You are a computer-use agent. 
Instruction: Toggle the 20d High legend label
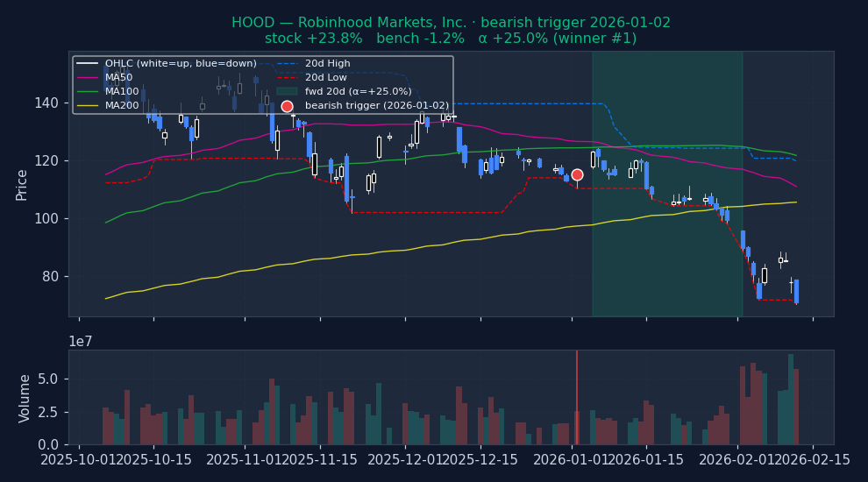tap(328, 64)
